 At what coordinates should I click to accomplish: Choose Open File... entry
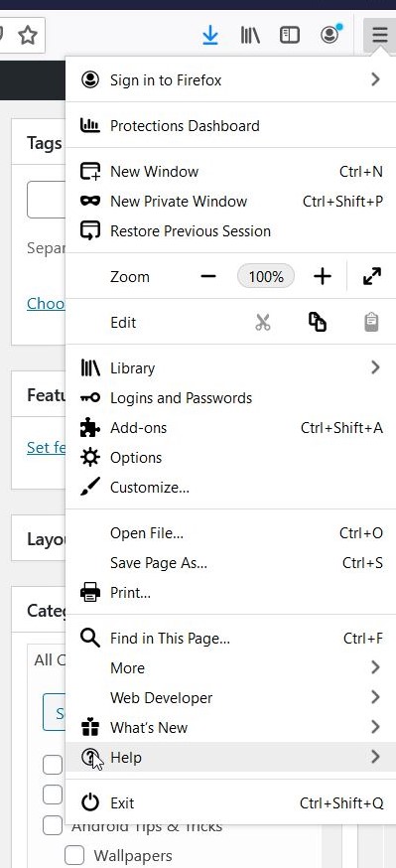[230, 533]
